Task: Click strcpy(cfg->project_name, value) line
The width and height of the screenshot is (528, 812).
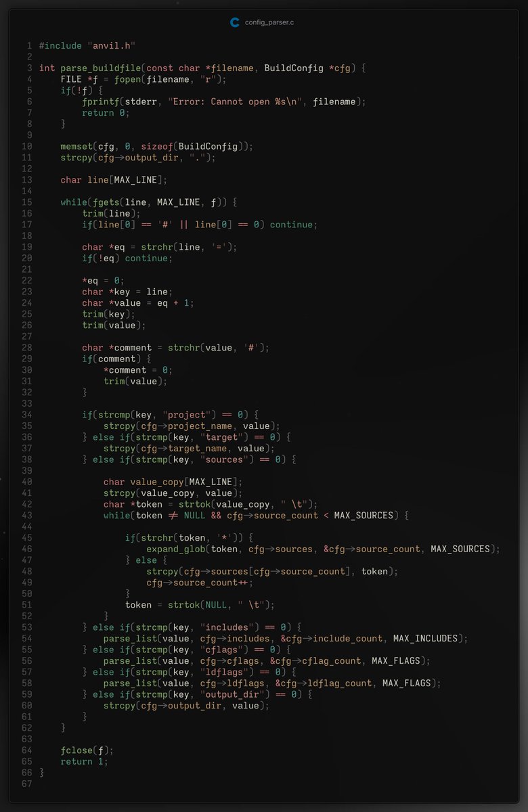Action: click(192, 426)
